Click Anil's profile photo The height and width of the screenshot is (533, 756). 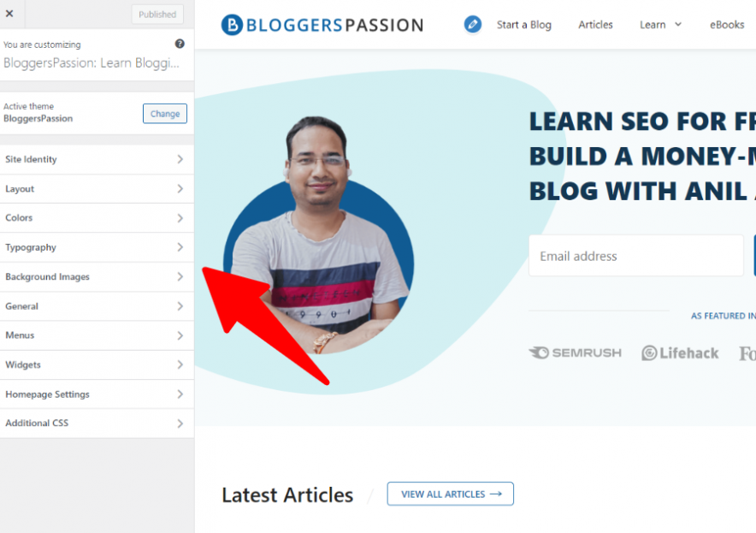coord(319,235)
